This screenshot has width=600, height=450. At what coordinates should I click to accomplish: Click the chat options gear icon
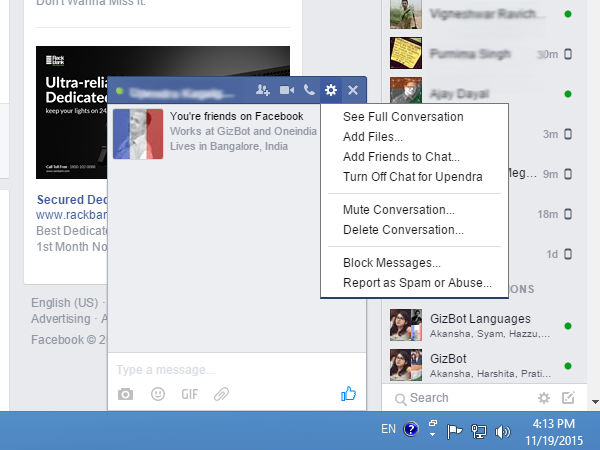coord(331,90)
